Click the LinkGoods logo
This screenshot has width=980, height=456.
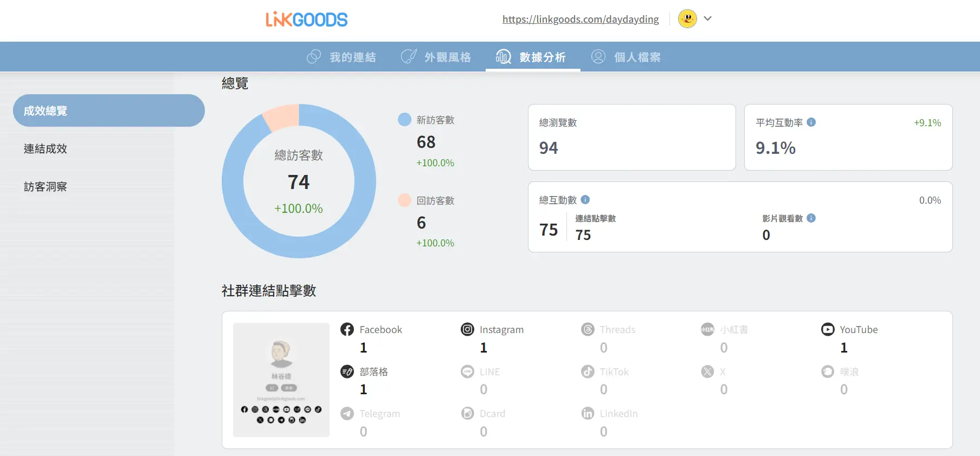(306, 19)
